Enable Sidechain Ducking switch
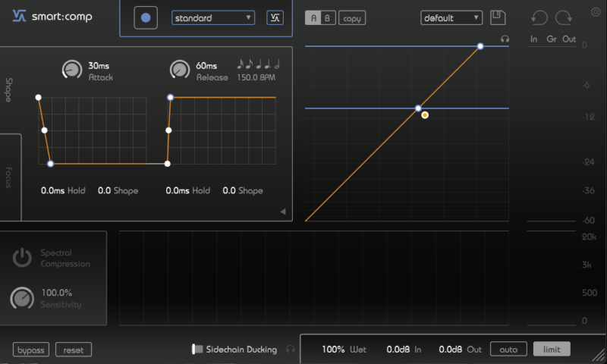Screen dimensions: 607x364 pos(197,350)
